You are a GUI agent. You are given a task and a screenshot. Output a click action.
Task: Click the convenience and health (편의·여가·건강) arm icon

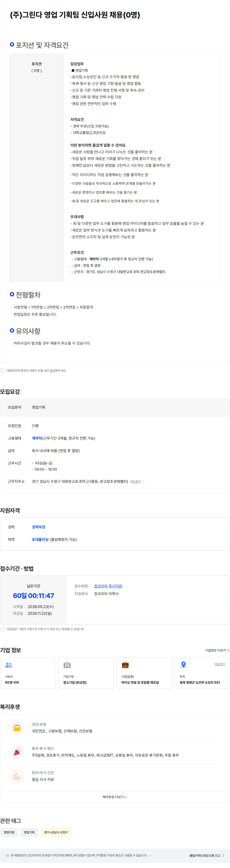17,776
